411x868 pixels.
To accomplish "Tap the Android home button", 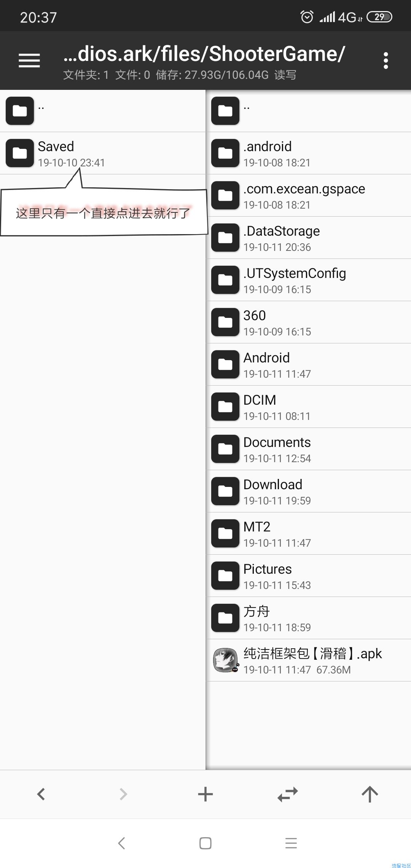I will coord(205,843).
